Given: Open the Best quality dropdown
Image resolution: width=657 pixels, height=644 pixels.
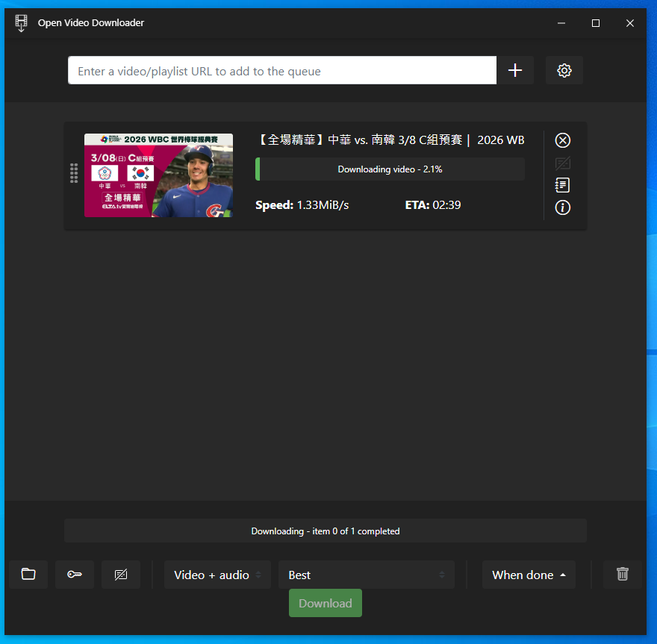Looking at the screenshot, I should (366, 574).
